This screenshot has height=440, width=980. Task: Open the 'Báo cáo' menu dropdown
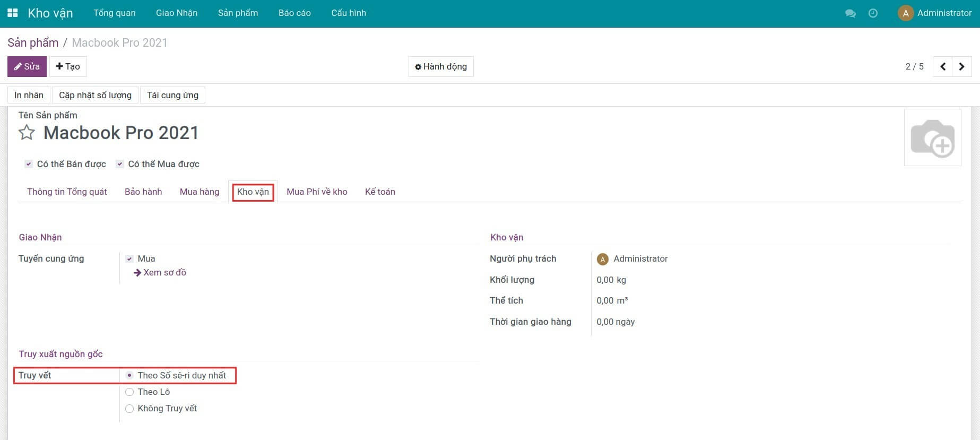(x=294, y=13)
